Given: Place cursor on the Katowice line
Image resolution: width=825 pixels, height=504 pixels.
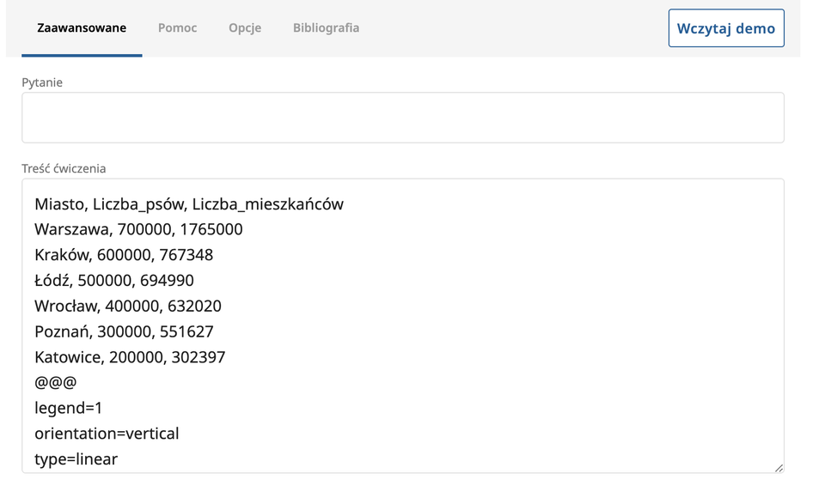Looking at the screenshot, I should [130, 357].
